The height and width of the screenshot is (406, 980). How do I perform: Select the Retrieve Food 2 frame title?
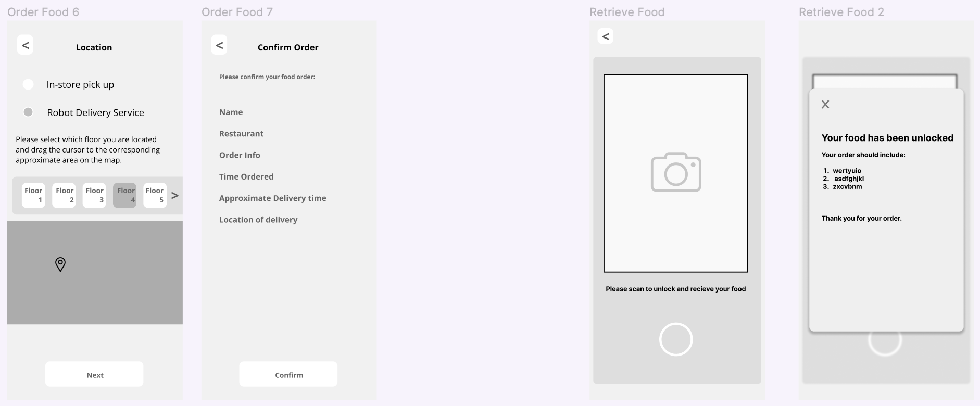(x=841, y=12)
